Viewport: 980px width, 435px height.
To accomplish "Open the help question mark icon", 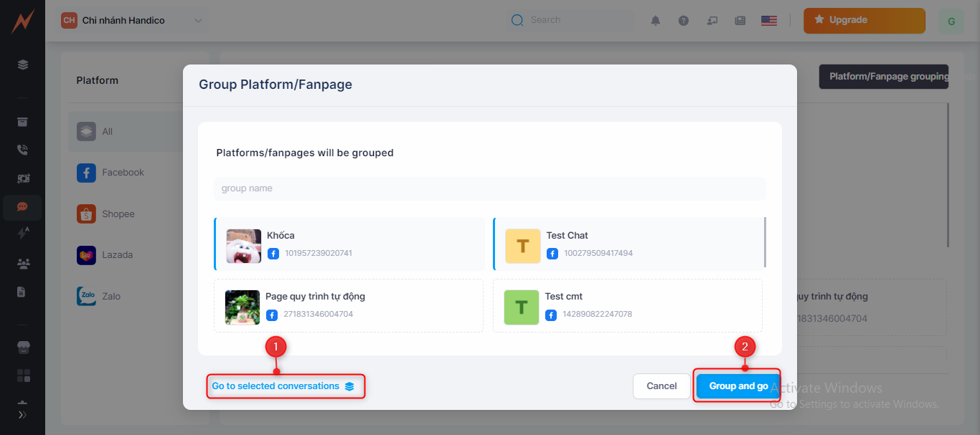I will click(683, 21).
